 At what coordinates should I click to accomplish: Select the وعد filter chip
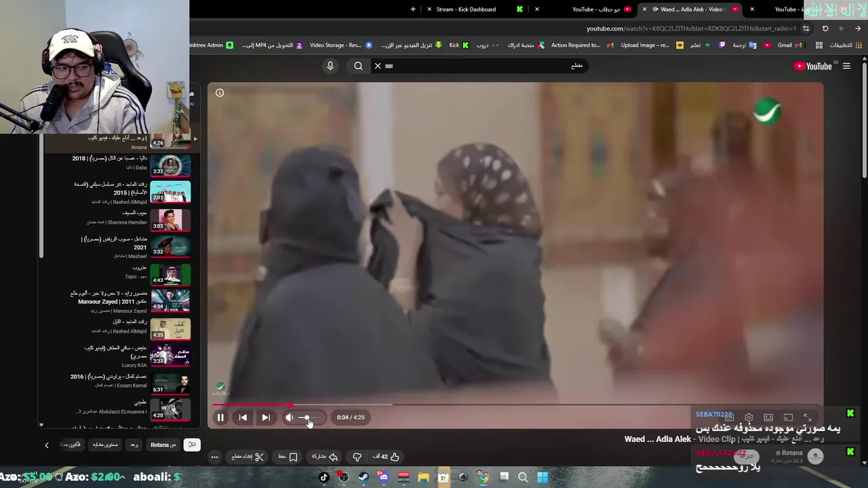click(134, 445)
